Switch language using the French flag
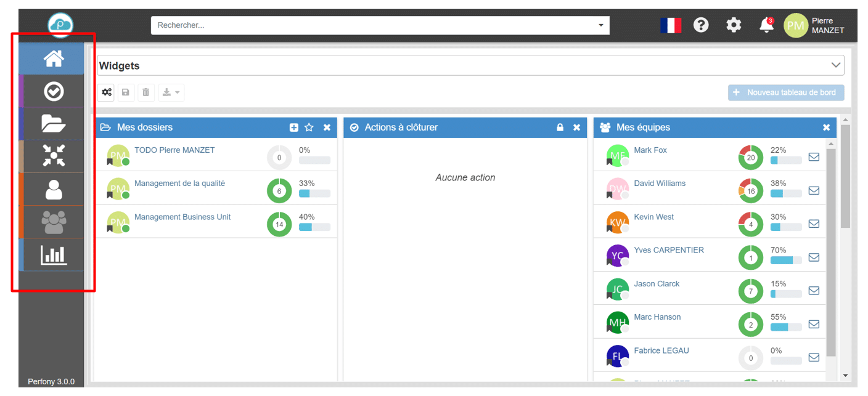The image size is (868, 396). [x=670, y=25]
